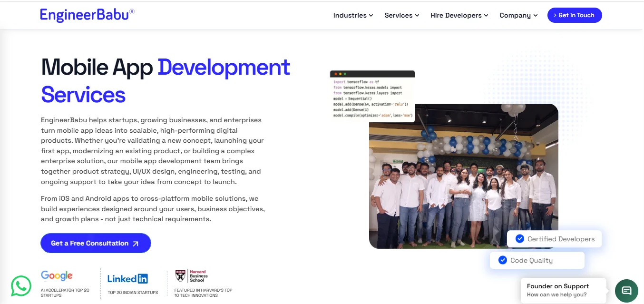Screen dimensions: 644x304
Task: Click the 'Mobile App Development Services' heading
Action: pyautogui.click(x=166, y=80)
